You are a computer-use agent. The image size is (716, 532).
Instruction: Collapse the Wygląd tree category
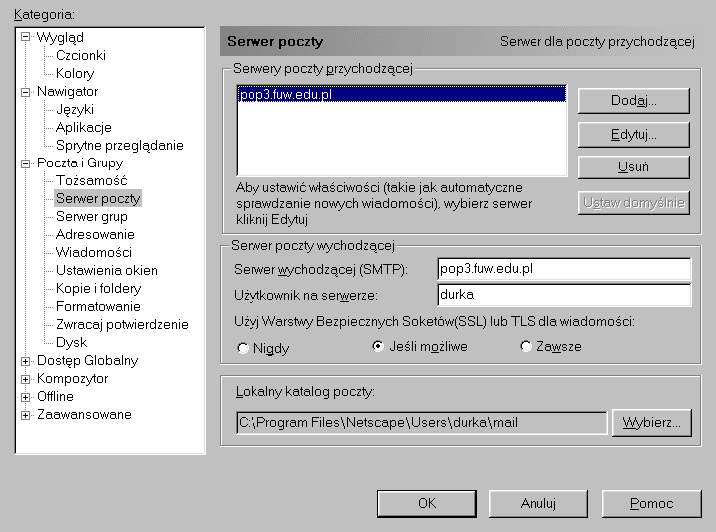25,38
